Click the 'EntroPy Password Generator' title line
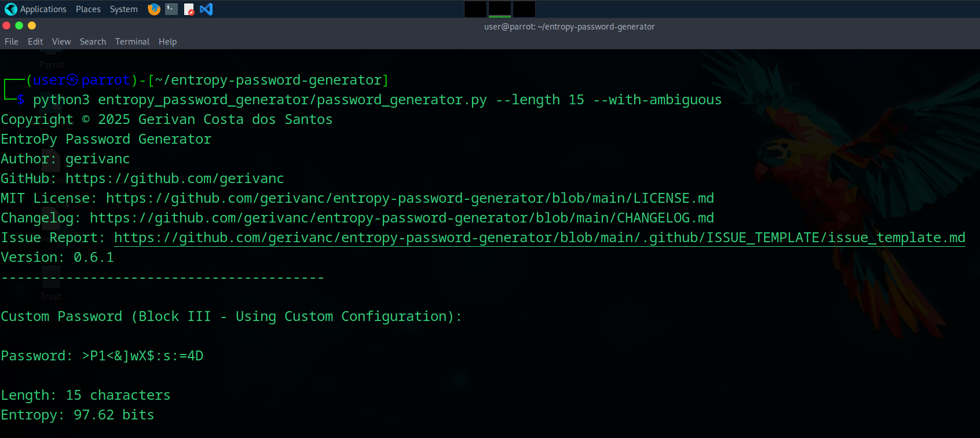 (106, 139)
